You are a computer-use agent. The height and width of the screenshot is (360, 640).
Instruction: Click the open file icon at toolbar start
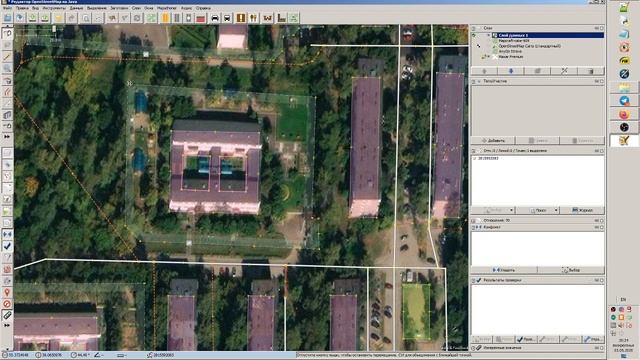[x=7, y=18]
